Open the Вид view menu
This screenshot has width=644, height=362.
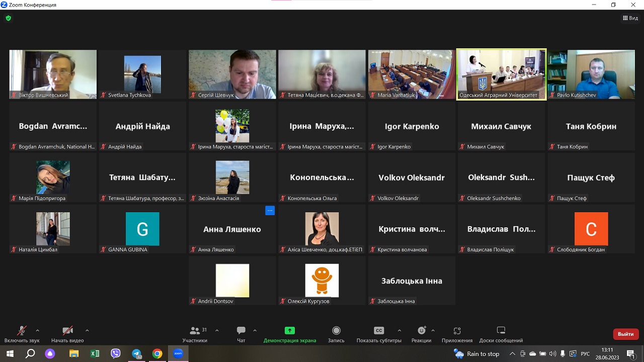(630, 18)
